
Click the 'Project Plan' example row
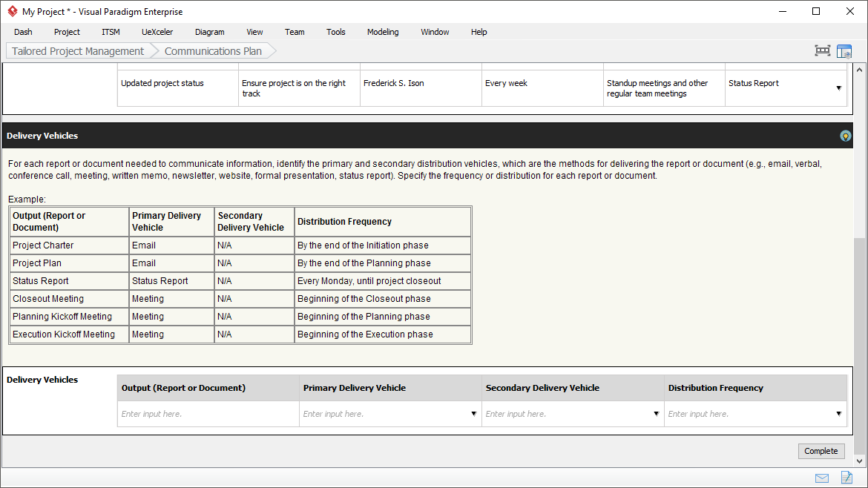point(240,263)
